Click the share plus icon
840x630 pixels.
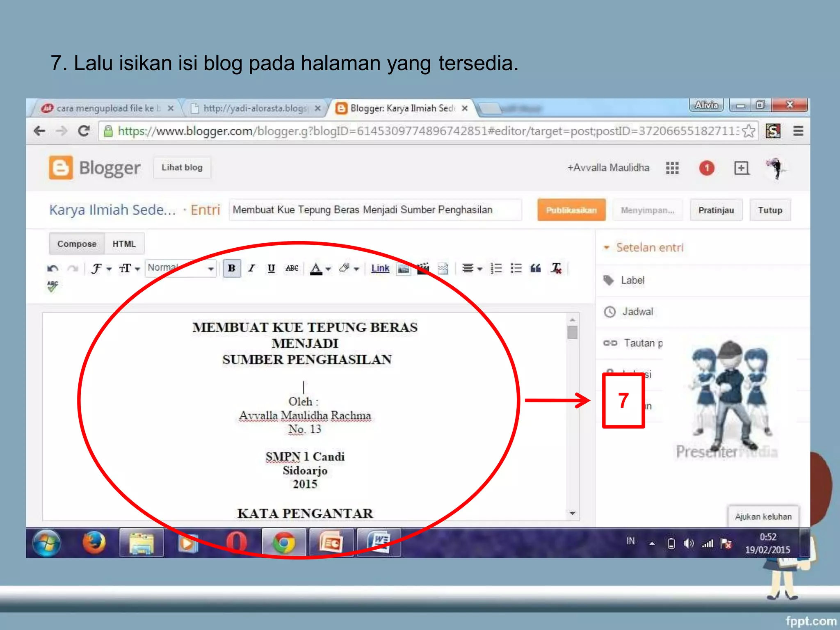tap(741, 168)
